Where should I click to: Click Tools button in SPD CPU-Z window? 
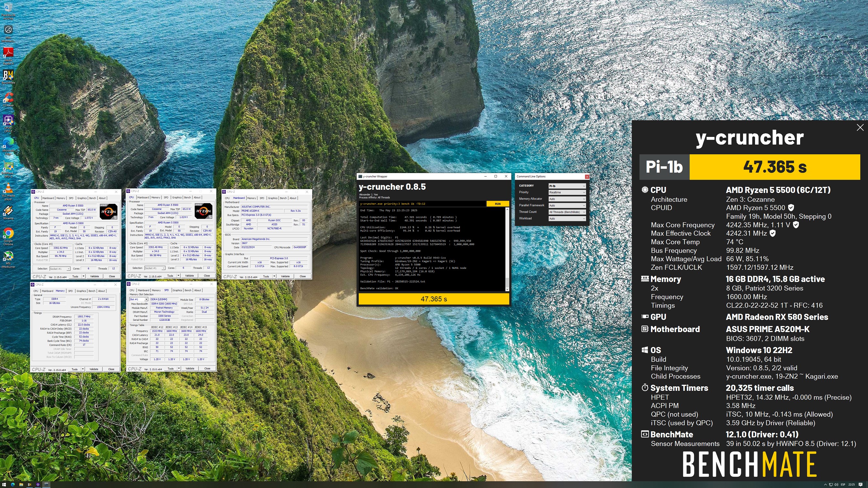[x=171, y=369]
